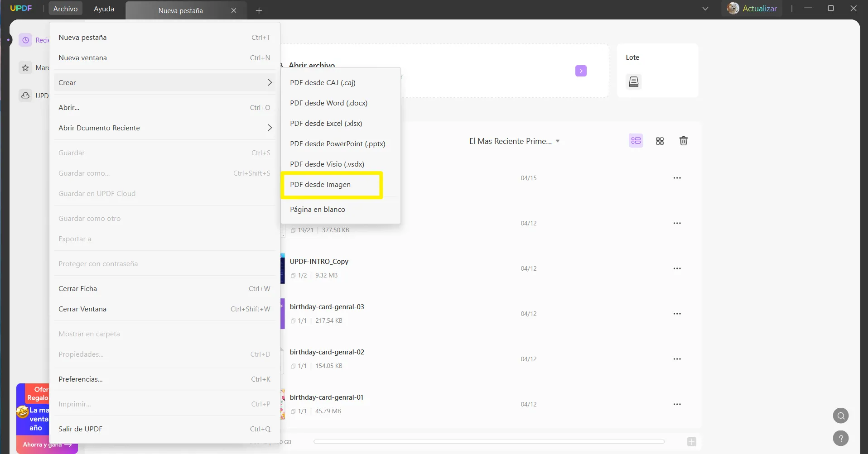Choose Salir de UPDF
The height and width of the screenshot is (454, 868).
164,429
